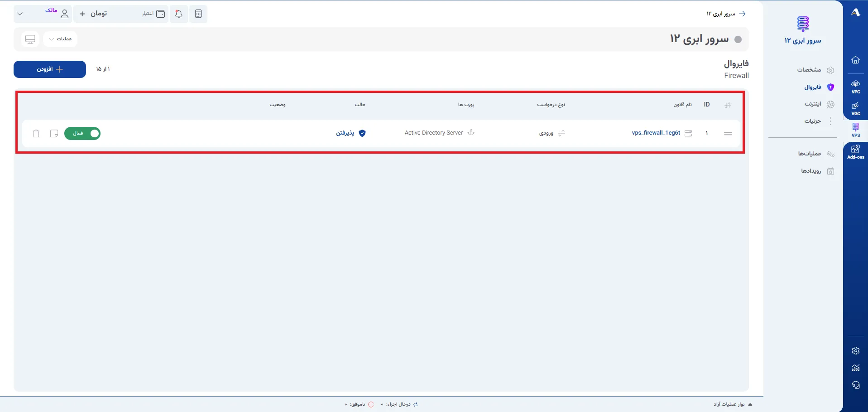
Task: Open notifications bell icon
Action: coord(179,14)
